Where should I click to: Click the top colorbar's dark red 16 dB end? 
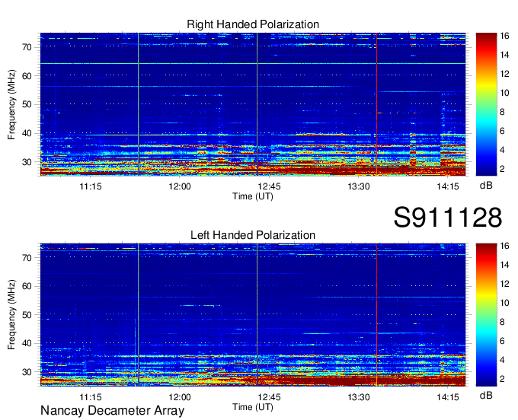pyautogui.click(x=486, y=37)
